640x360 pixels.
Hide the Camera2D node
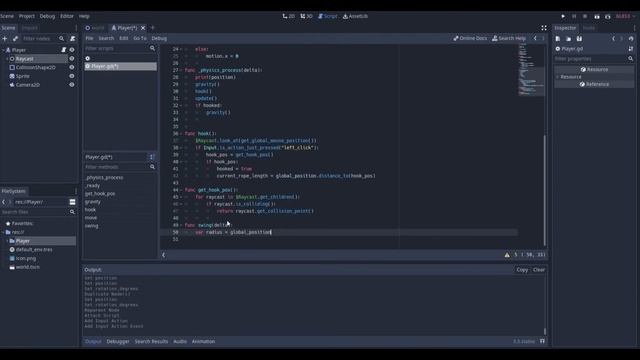pos(72,85)
